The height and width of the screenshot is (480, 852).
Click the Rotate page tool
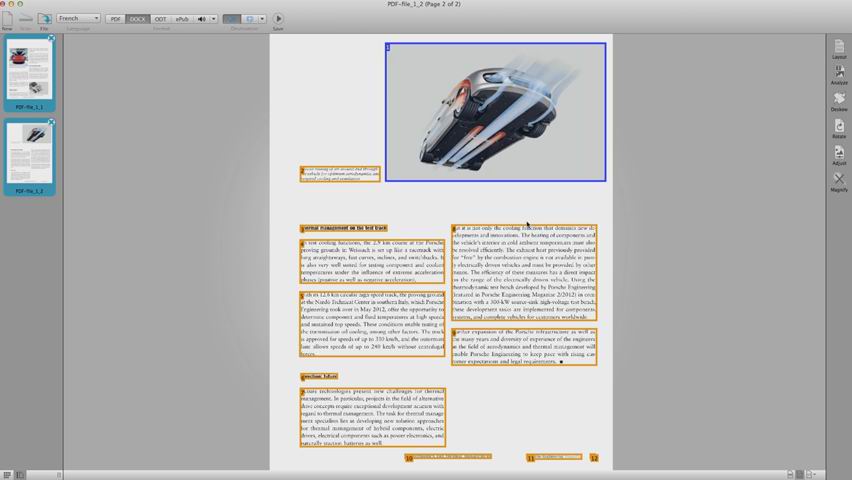(839, 127)
